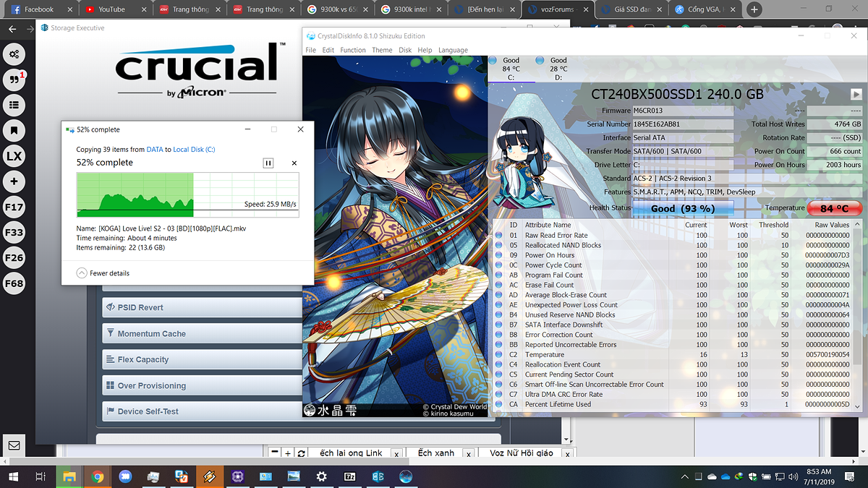Open CrystalDiskInfo Language menu
This screenshot has width=868, height=488.
[453, 50]
